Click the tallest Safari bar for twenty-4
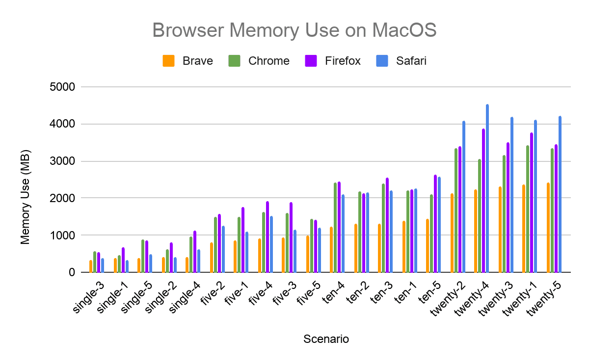 tap(487, 189)
